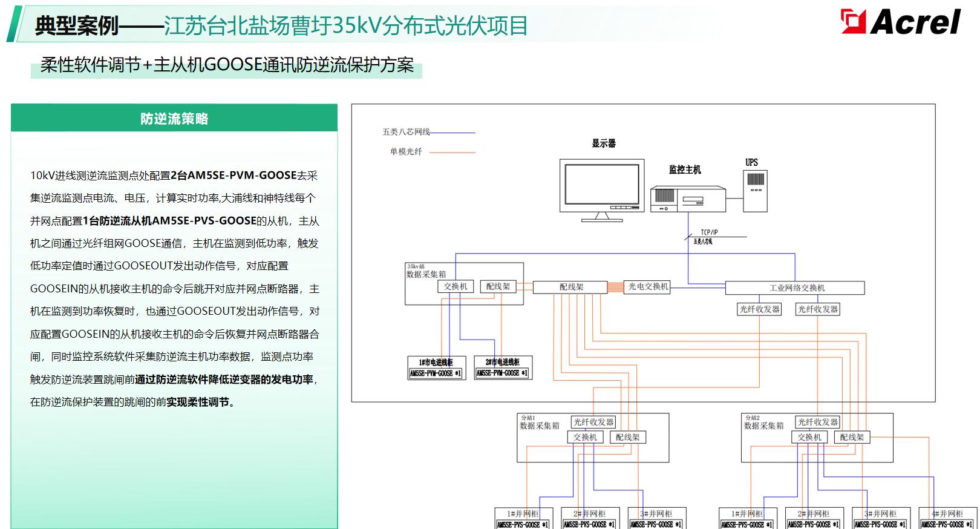The width and height of the screenshot is (980, 529).
Task: Click 光纤收发器 box in 分站2
Action: click(817, 422)
